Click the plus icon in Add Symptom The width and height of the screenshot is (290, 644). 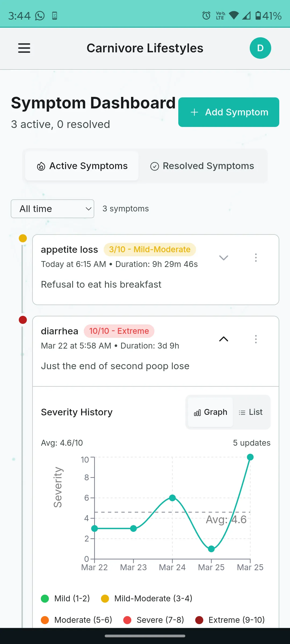coord(194,112)
